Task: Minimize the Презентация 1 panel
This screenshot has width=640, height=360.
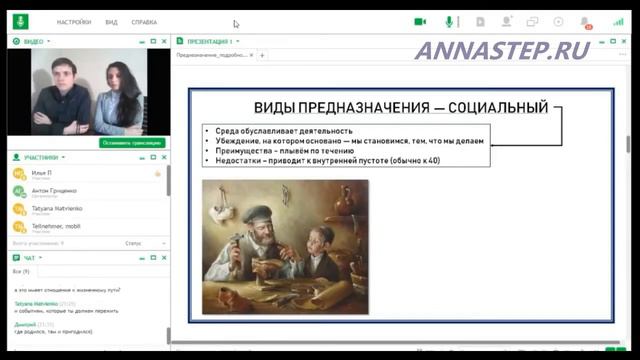Action: tap(601, 42)
